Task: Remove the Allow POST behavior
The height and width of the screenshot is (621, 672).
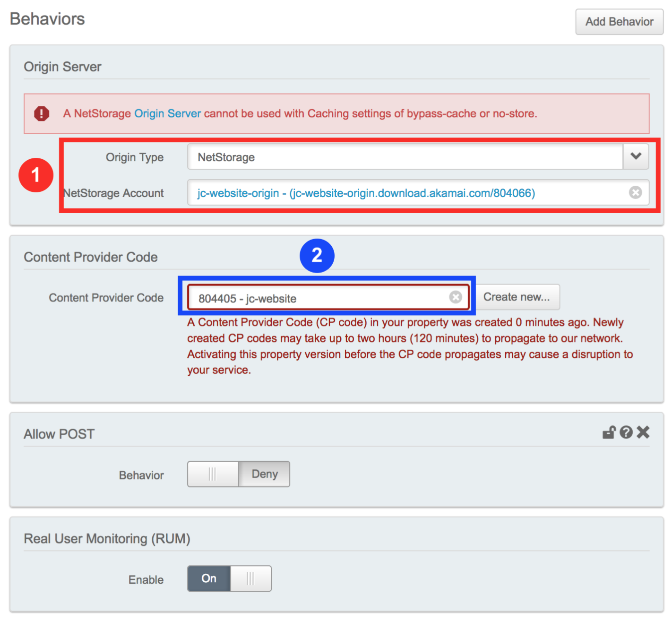Action: point(643,432)
